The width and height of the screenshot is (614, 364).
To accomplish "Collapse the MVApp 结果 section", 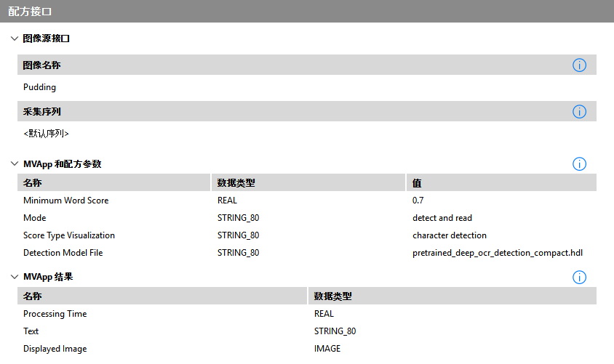I will (14, 278).
